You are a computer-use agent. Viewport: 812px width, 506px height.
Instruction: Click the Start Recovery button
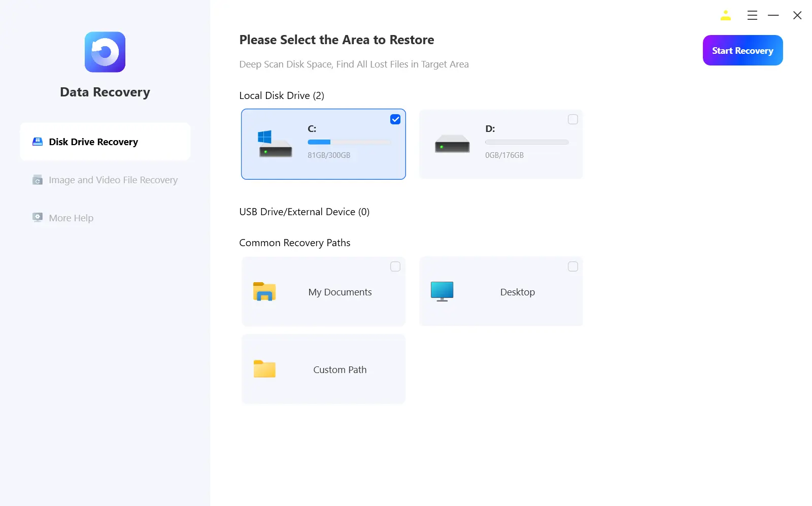[x=742, y=50]
